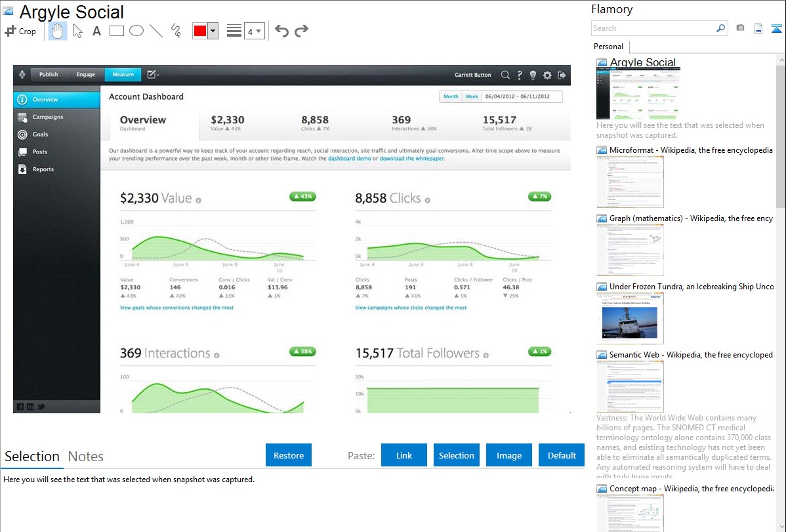Toggle the Week time scope
This screenshot has width=786, height=532.
pyautogui.click(x=472, y=96)
